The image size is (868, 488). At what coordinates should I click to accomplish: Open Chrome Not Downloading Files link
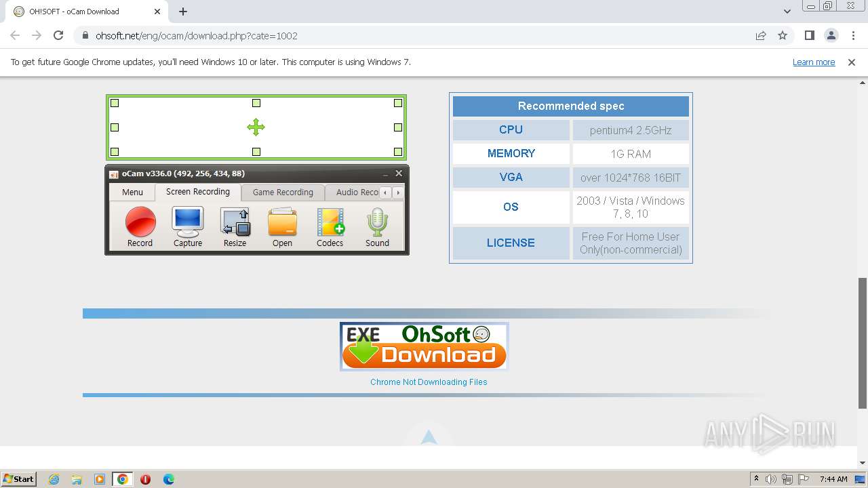429,382
